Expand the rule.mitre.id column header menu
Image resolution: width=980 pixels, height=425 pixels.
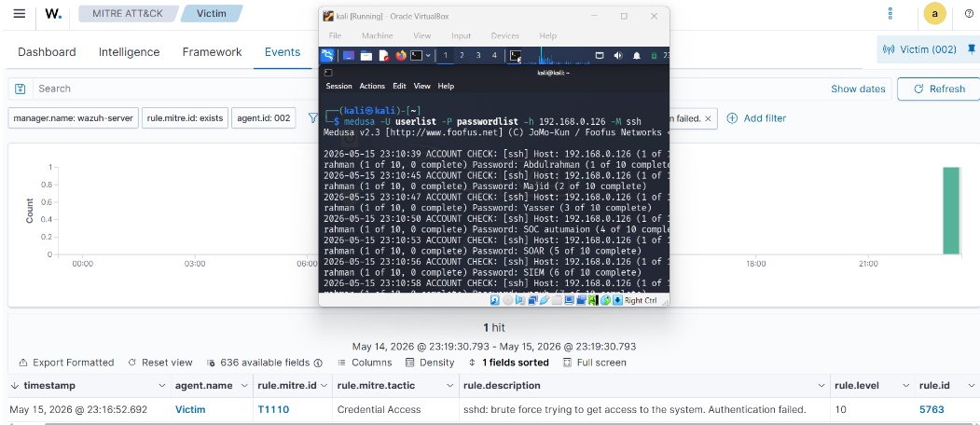click(324, 386)
